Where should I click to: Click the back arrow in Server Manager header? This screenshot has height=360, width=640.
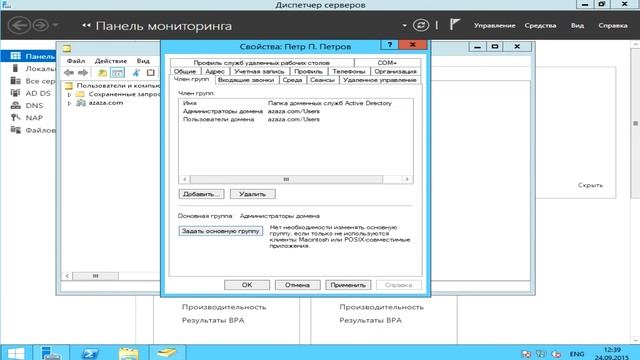point(19,25)
